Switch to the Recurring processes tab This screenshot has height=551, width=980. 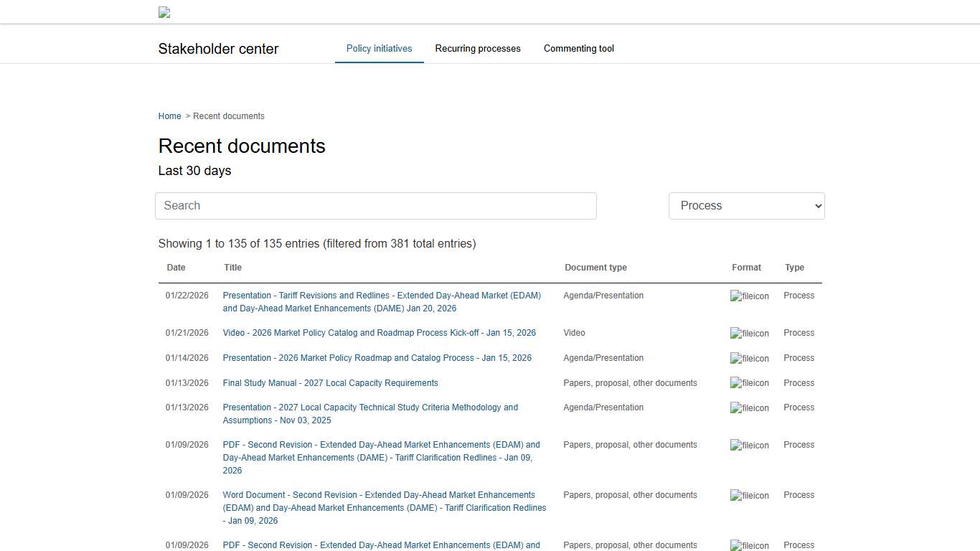point(478,48)
